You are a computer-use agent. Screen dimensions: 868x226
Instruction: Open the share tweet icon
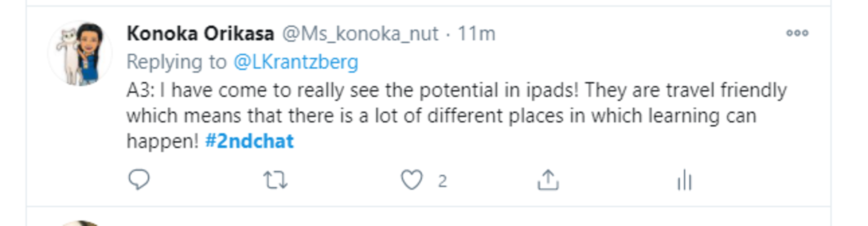tap(548, 180)
